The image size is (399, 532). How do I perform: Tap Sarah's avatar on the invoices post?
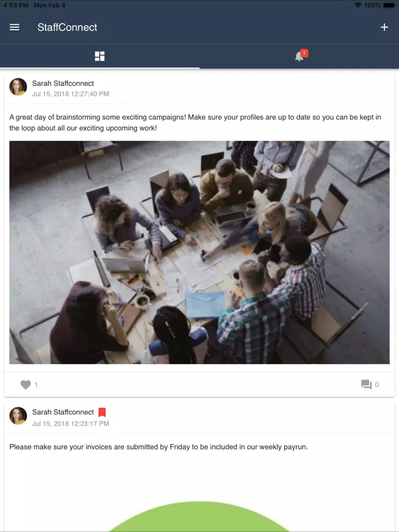pyautogui.click(x=18, y=416)
